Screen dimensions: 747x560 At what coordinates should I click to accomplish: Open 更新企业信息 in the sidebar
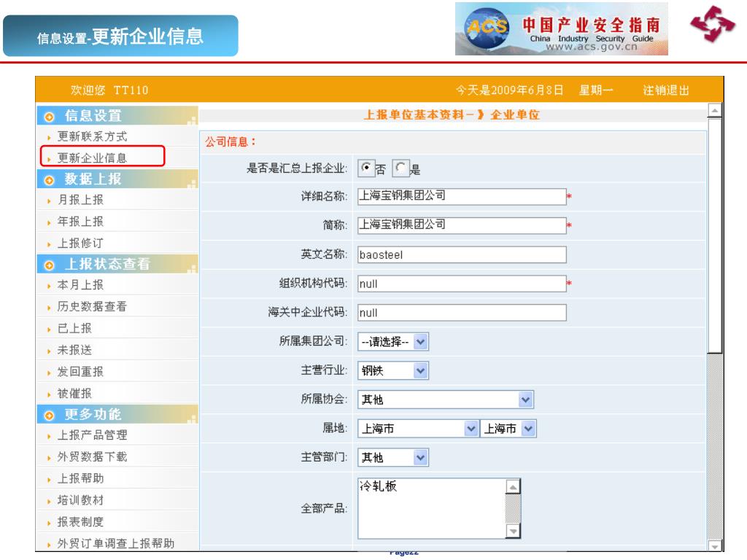coord(92,158)
